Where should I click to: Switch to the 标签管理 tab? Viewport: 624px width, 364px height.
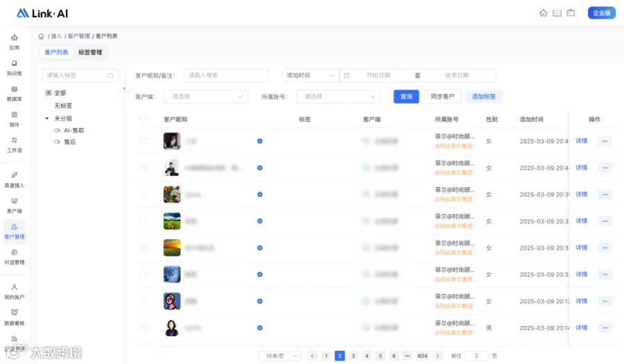90,52
